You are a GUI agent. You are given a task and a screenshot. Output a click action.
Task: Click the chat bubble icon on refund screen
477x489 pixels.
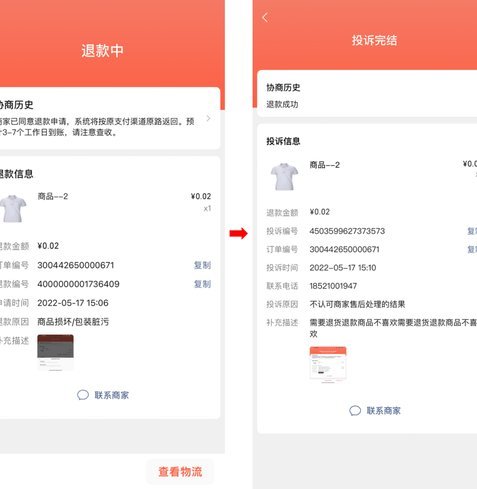click(83, 395)
